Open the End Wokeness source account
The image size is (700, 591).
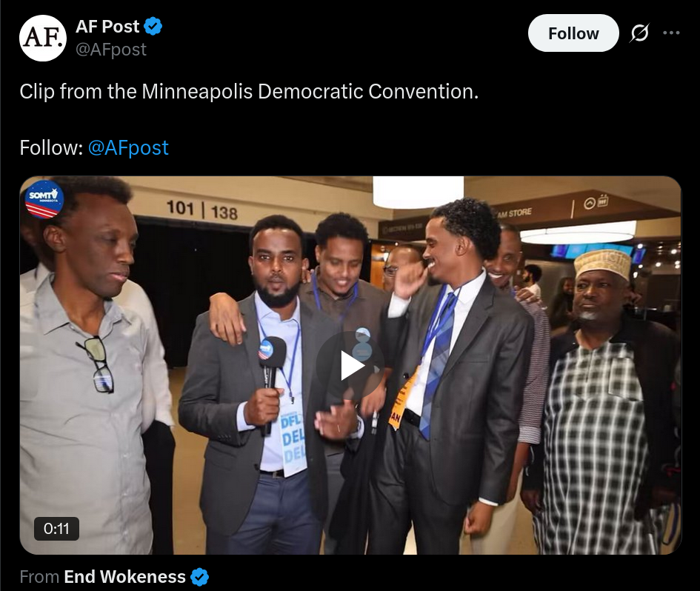coord(124,577)
